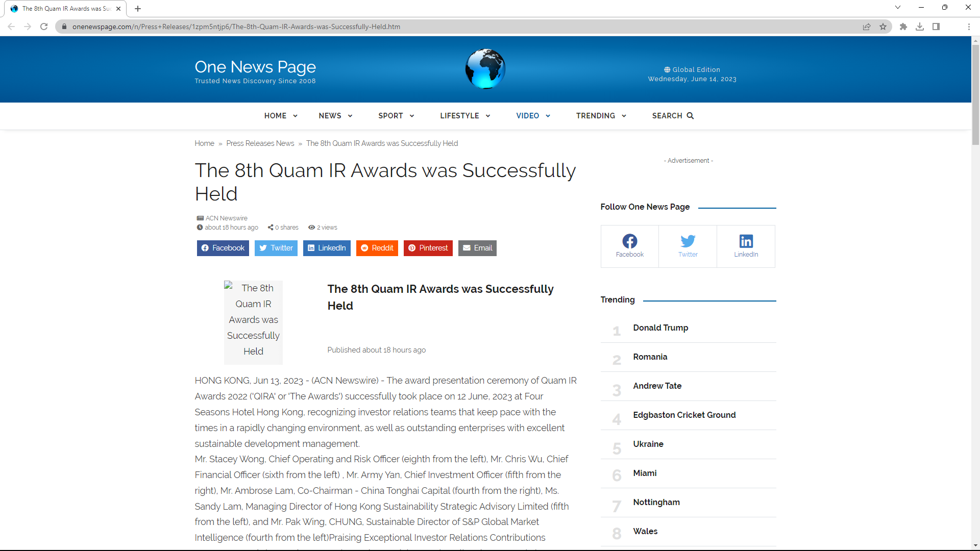This screenshot has height=551, width=980.
Task: Close the Quam IR Awards tab
Action: click(118, 9)
